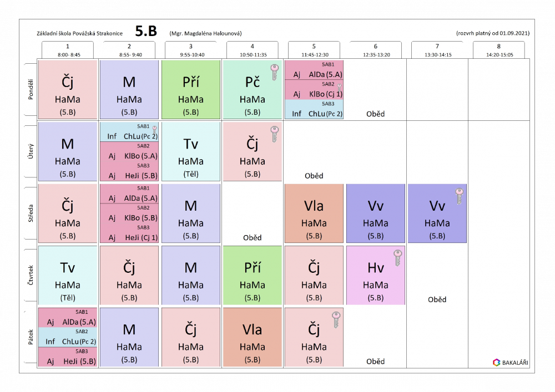Click the small key in Monday's 5AB2 Aj group
Image resolution: width=555 pixels, height=392 pixels.
(x=339, y=86)
